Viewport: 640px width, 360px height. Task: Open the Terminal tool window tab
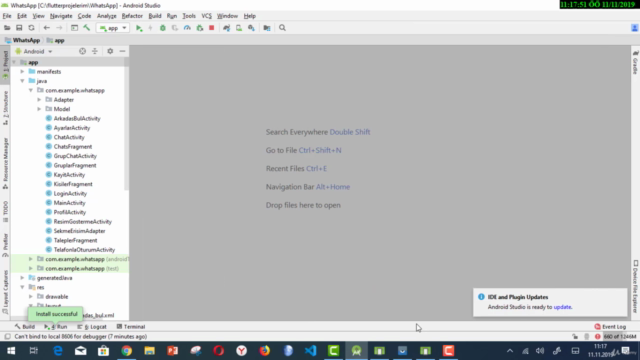[131, 327]
